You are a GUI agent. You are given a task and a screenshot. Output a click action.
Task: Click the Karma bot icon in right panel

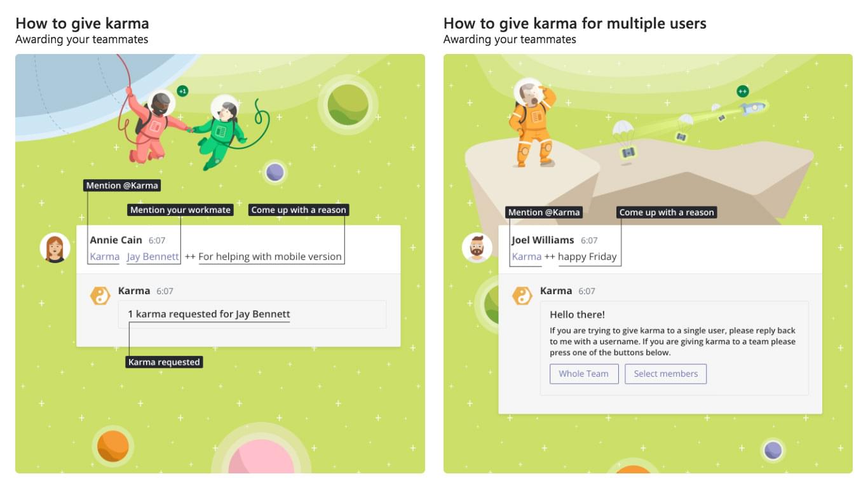pos(522,296)
